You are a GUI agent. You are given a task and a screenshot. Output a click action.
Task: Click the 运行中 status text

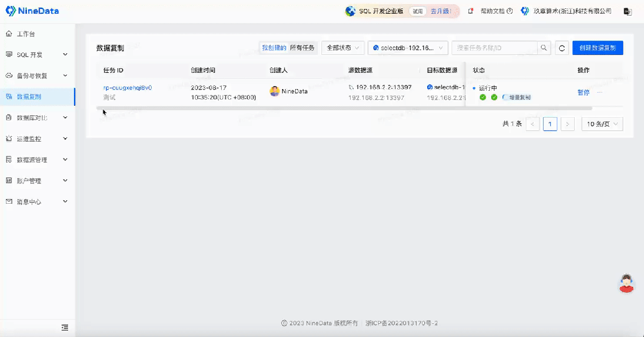pyautogui.click(x=488, y=88)
